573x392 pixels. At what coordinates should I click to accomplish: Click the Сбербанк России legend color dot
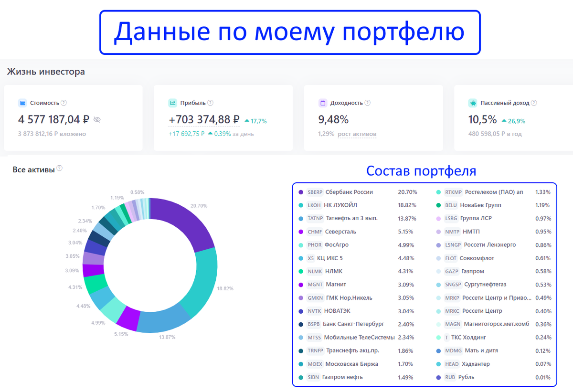click(301, 192)
